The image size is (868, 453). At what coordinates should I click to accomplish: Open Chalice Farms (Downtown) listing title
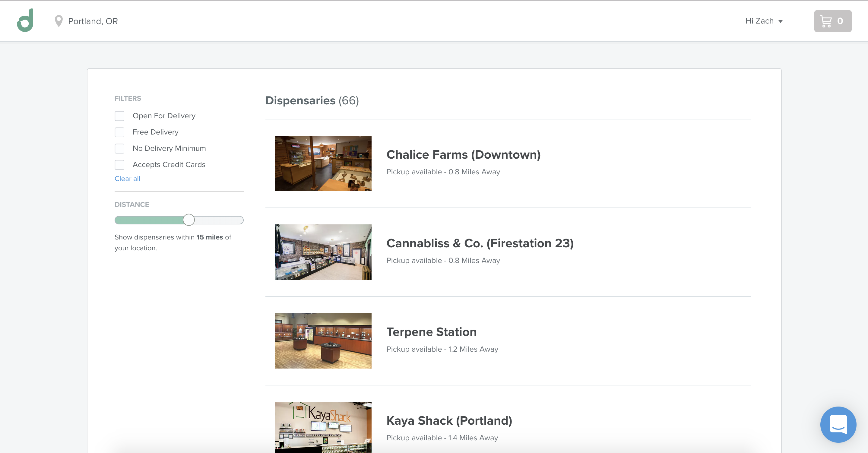point(463,154)
